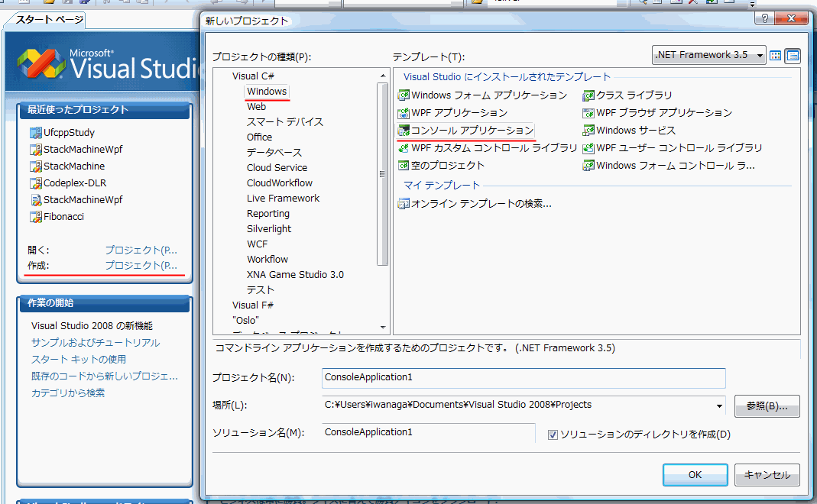Select Visual F# in project types tree
This screenshot has height=504, width=817.
(253, 305)
